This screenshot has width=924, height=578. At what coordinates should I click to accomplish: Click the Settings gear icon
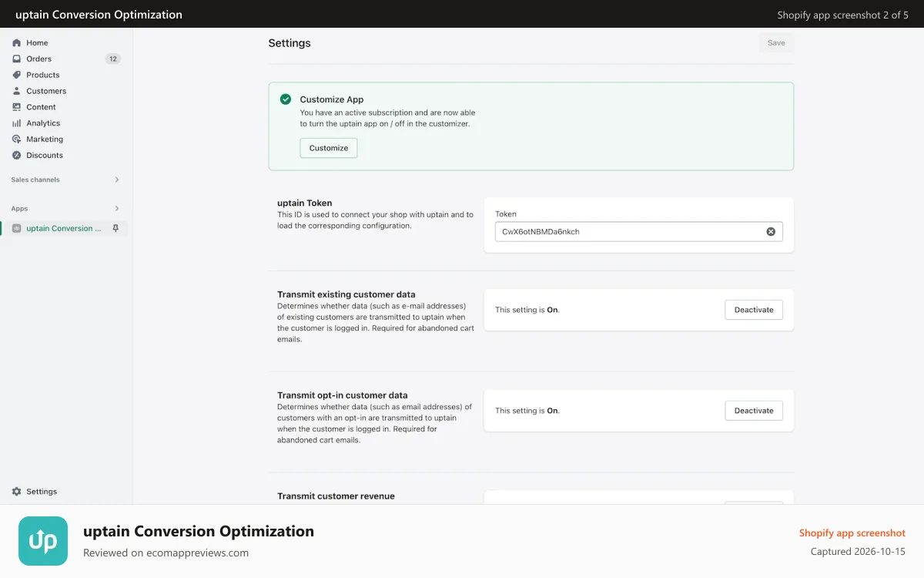coord(17,492)
